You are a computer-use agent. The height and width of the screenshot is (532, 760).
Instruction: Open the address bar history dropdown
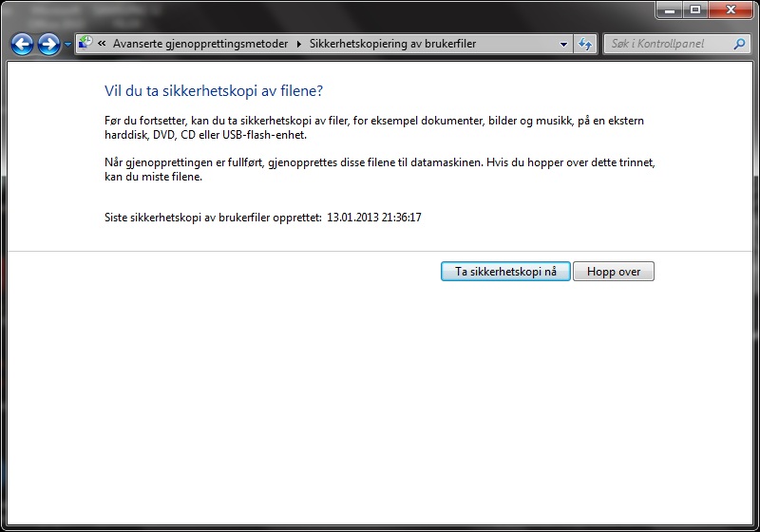point(563,44)
